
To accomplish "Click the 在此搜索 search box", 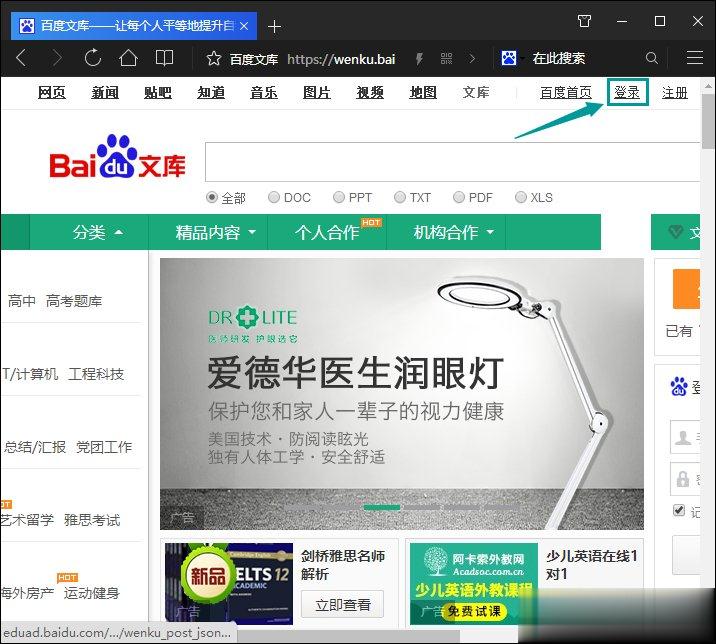I will click(558, 58).
